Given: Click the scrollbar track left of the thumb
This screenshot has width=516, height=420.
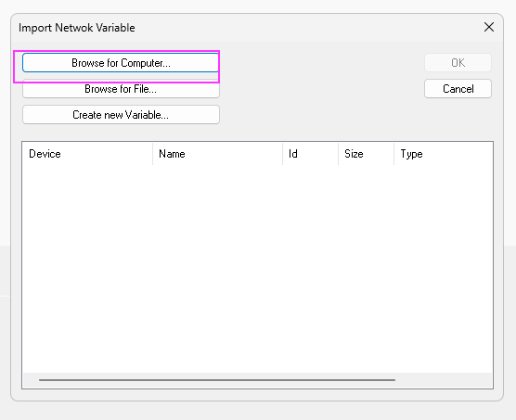Looking at the screenshot, I should (x=31, y=380).
